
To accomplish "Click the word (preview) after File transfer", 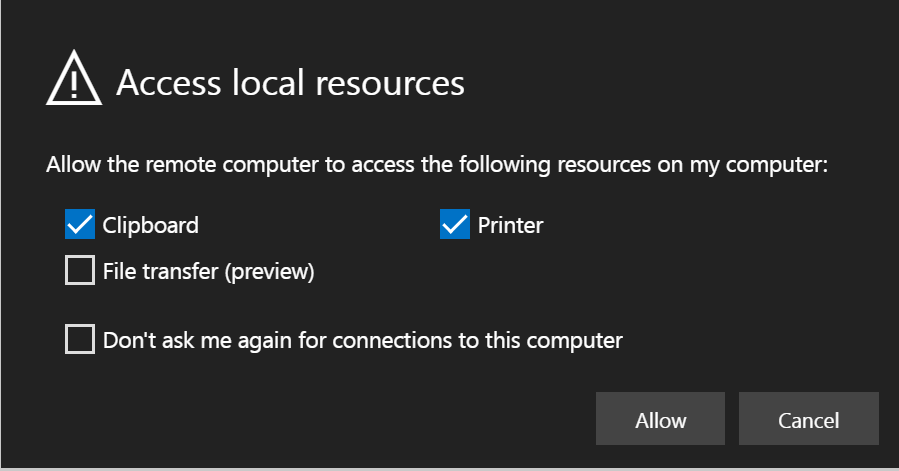I will (269, 273).
